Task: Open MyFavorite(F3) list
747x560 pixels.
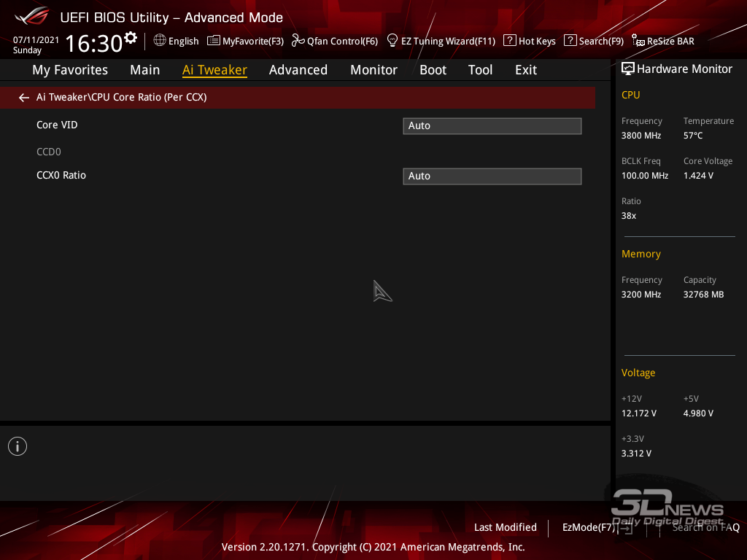Action: [x=245, y=41]
